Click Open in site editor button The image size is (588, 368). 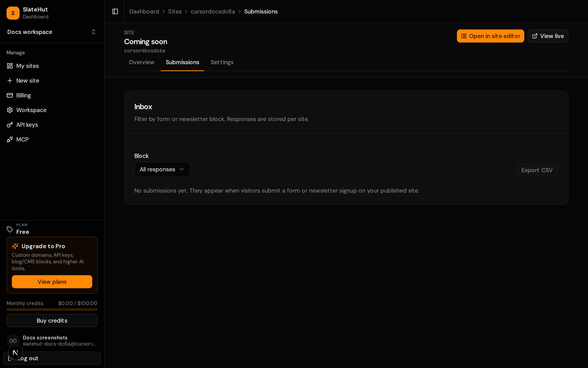pyautogui.click(x=490, y=36)
